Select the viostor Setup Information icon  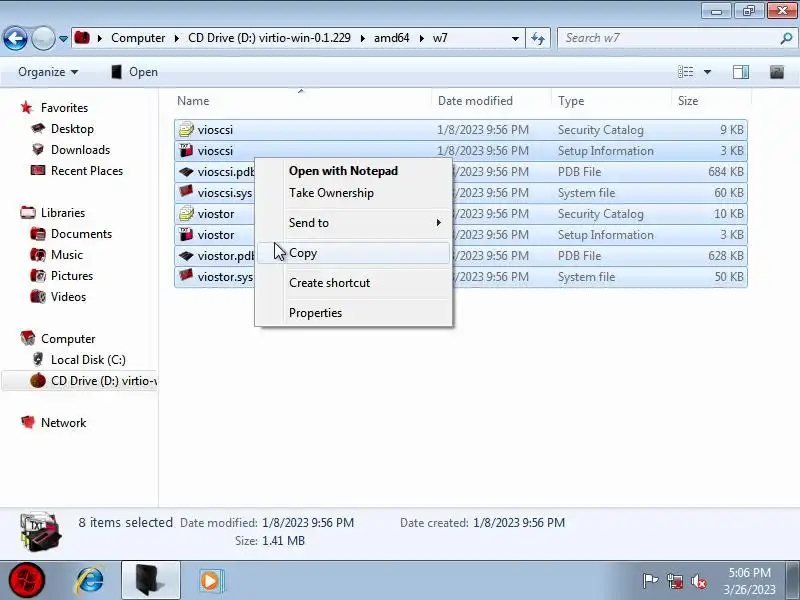click(x=186, y=234)
